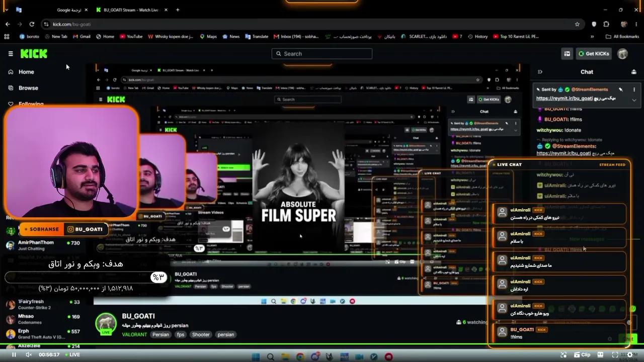Open the browser extensions puzzle icon
The height and width of the screenshot is (362, 644).
pos(606,24)
